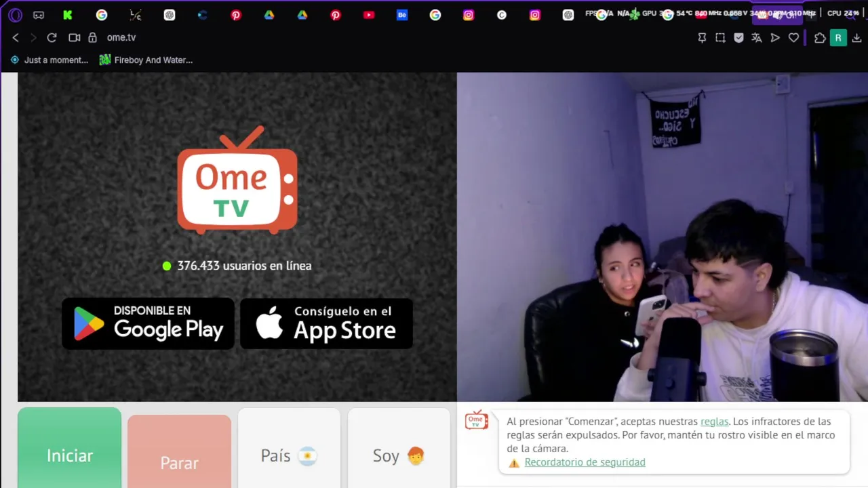Click the red Parar button
868x488 pixels.
click(179, 451)
